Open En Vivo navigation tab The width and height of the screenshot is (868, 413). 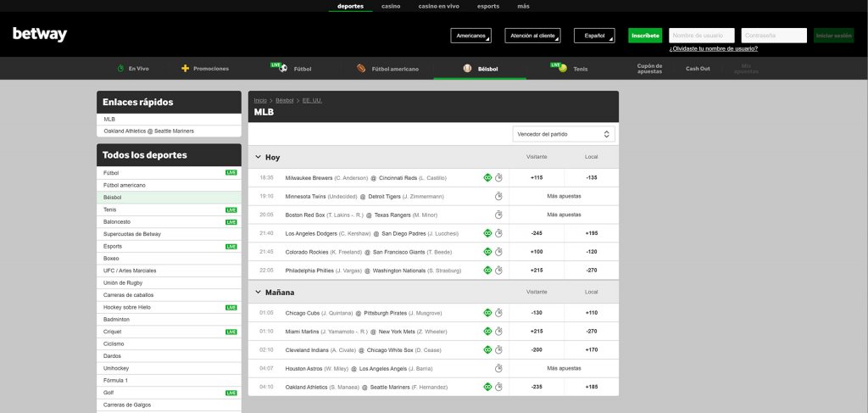(133, 69)
